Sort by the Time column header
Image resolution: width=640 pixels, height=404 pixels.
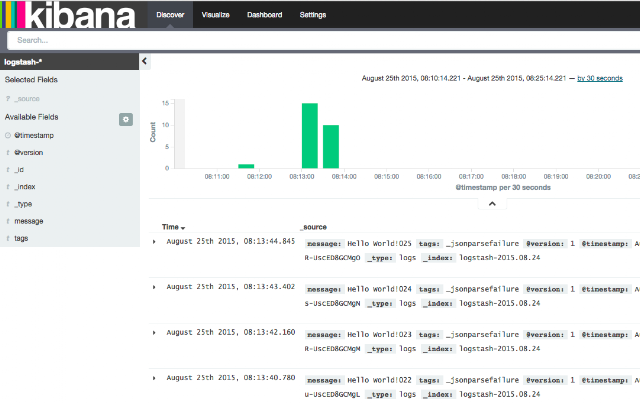[173, 227]
